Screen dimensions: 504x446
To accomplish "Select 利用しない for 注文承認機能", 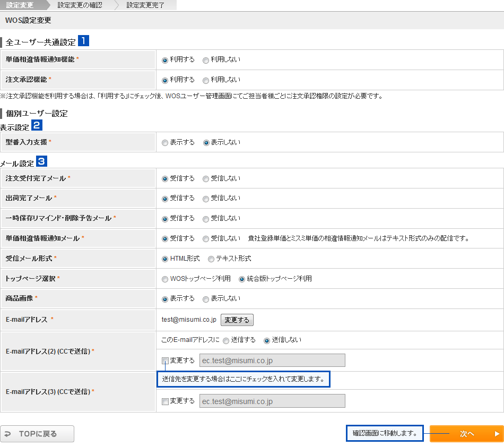I will [x=206, y=80].
